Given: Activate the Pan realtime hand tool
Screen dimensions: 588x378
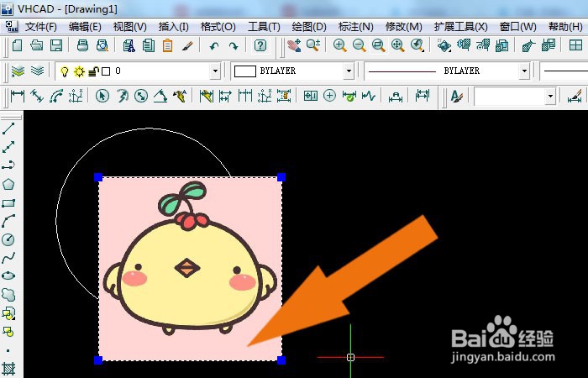Looking at the screenshot, I should [x=294, y=45].
